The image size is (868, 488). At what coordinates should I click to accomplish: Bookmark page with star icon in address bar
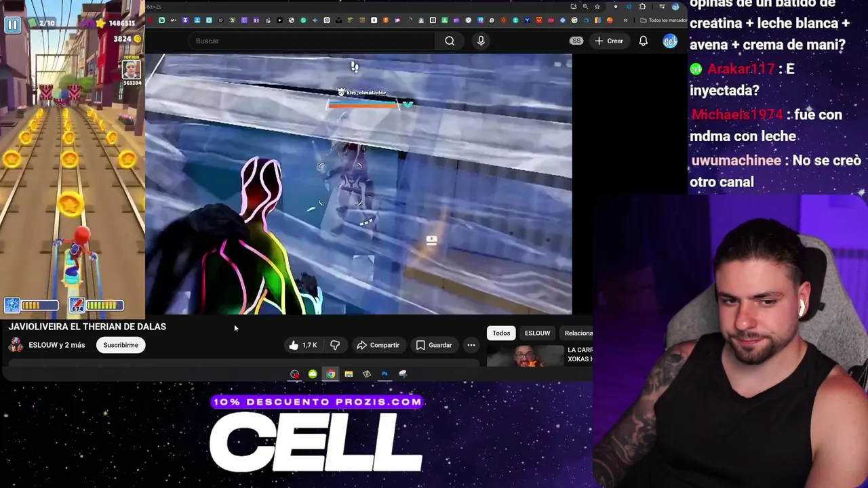pos(597,7)
